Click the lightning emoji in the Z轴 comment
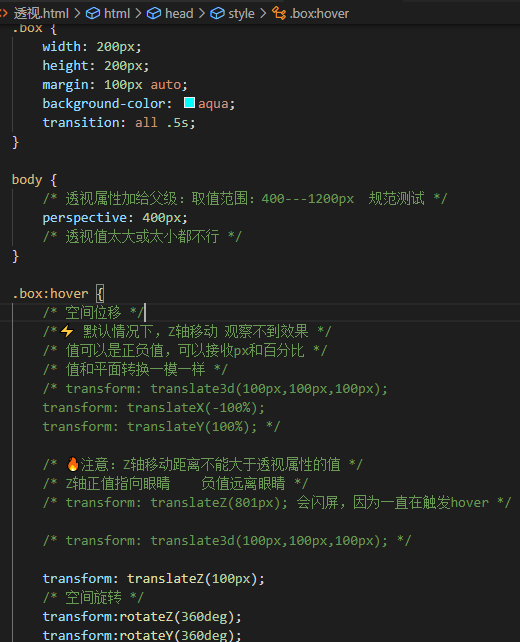The width and height of the screenshot is (520, 642). [x=67, y=331]
